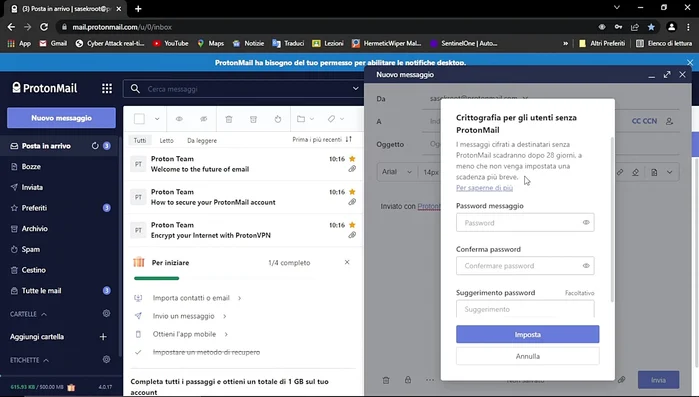Image resolution: width=699 pixels, height=397 pixels.
Task: Clear formatting with the eraser icon in the composer toolbar
Action: coord(635,172)
